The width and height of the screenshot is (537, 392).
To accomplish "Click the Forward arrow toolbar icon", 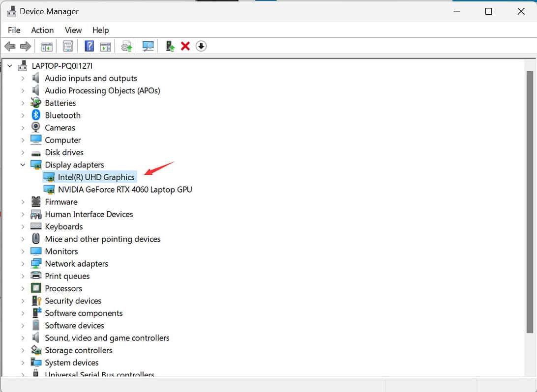I will pyautogui.click(x=26, y=46).
